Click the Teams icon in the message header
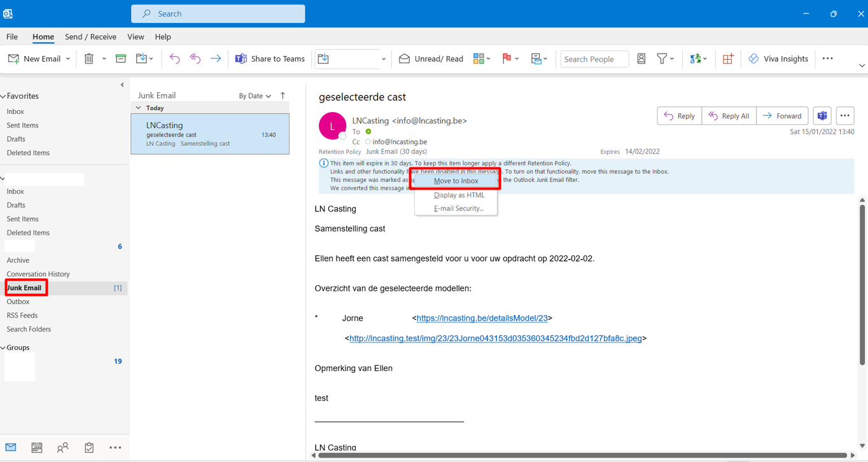 [x=822, y=116]
